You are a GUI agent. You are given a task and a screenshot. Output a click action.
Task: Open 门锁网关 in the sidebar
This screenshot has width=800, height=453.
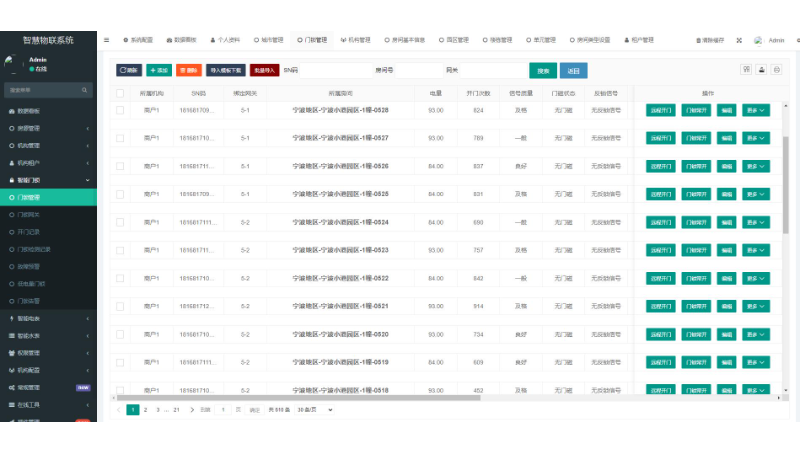click(x=30, y=214)
